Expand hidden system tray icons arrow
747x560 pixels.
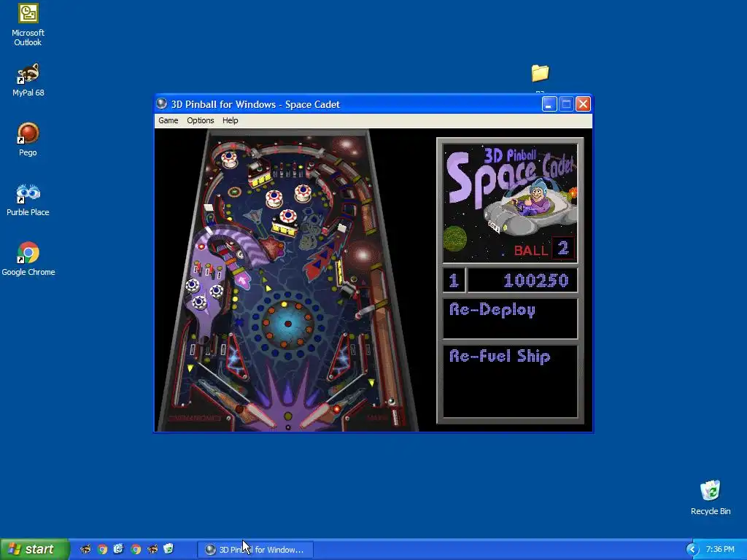(x=692, y=550)
